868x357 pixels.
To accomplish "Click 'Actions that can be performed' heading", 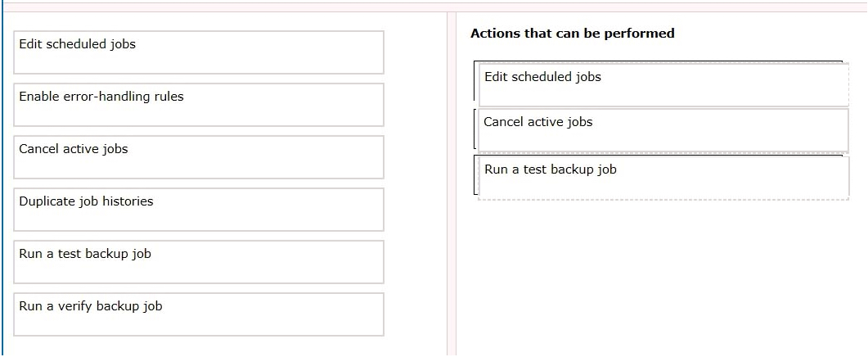I will [573, 34].
